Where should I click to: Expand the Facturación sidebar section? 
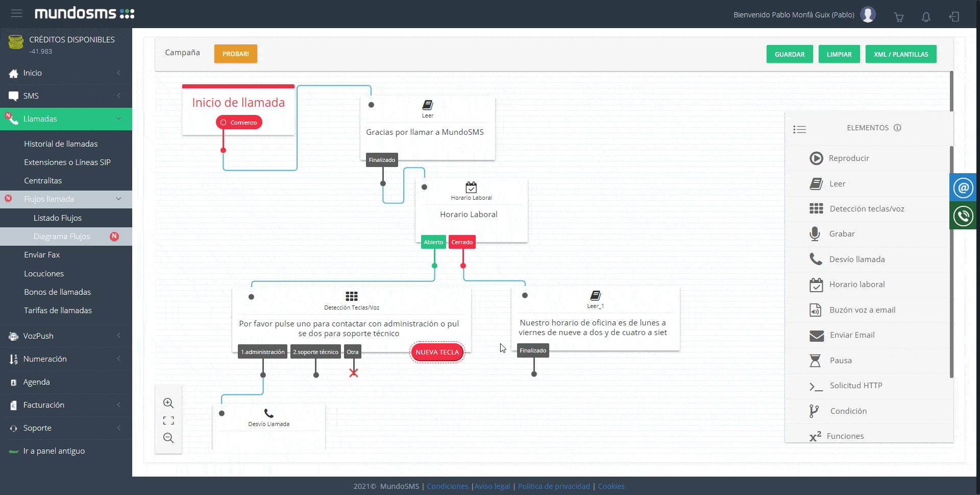point(66,405)
